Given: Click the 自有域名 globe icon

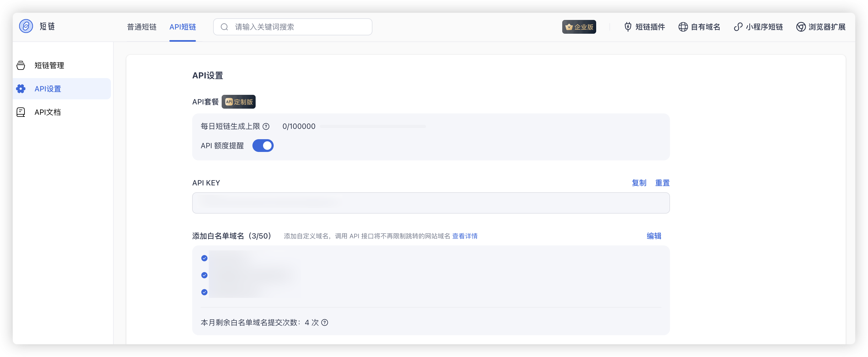Looking at the screenshot, I should [683, 27].
